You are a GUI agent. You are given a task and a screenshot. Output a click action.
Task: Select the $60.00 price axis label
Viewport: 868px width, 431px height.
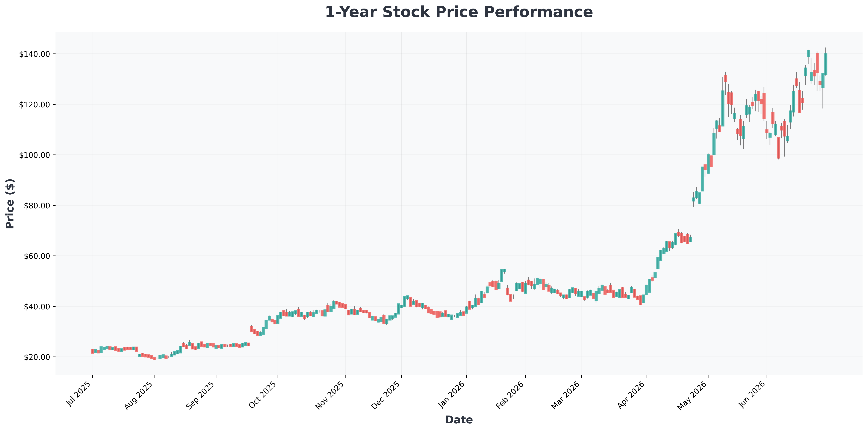[x=37, y=256]
